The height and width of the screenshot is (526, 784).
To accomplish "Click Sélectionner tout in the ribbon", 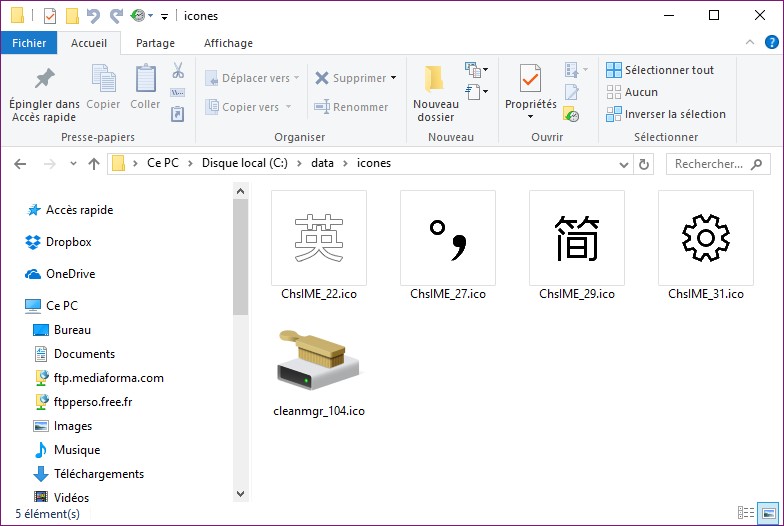I will pos(660,70).
